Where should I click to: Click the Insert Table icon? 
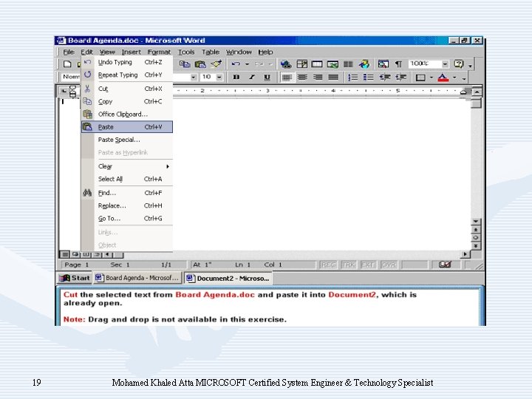click(x=317, y=64)
